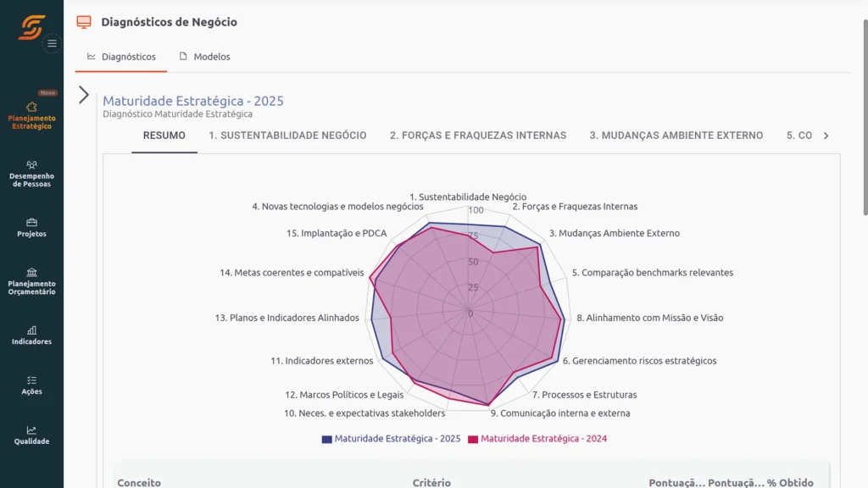Expand the diagnostics list with the chevron
This screenshot has width=868, height=488.
(x=84, y=95)
